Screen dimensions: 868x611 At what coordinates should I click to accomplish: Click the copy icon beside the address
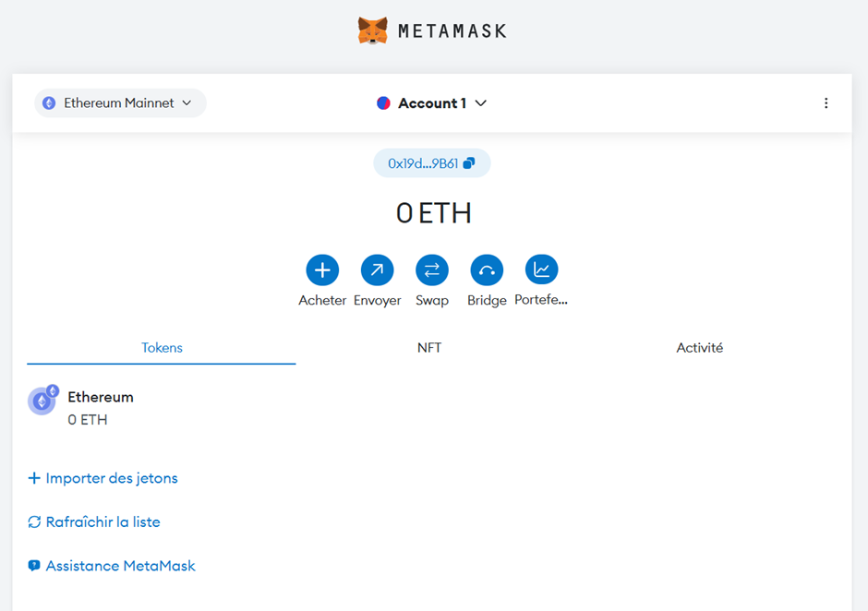pos(469,162)
